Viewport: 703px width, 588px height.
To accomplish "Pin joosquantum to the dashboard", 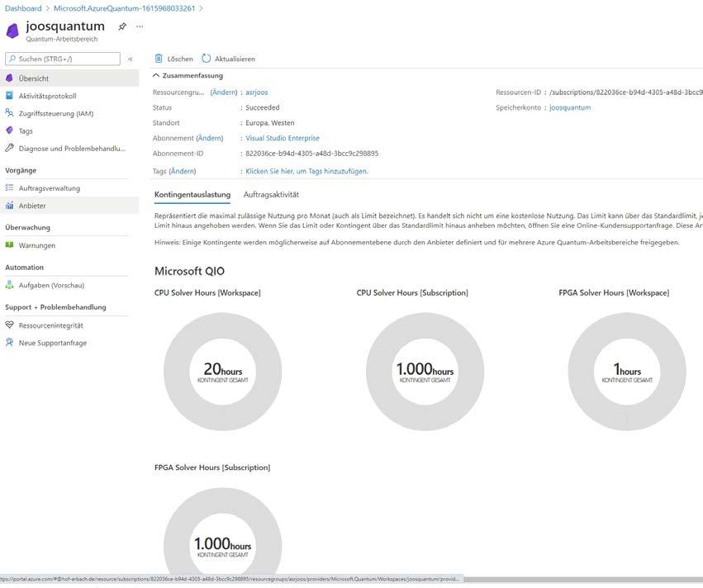I will [122, 26].
